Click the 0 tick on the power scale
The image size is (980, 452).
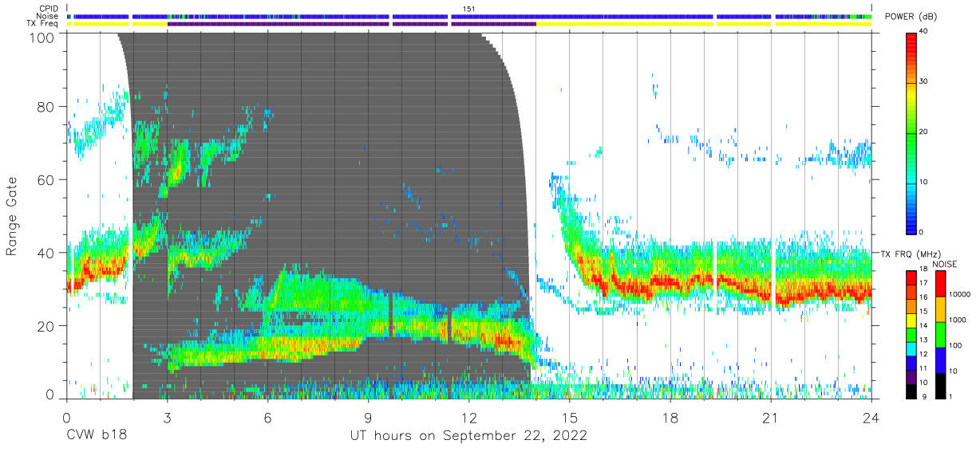tap(923, 232)
